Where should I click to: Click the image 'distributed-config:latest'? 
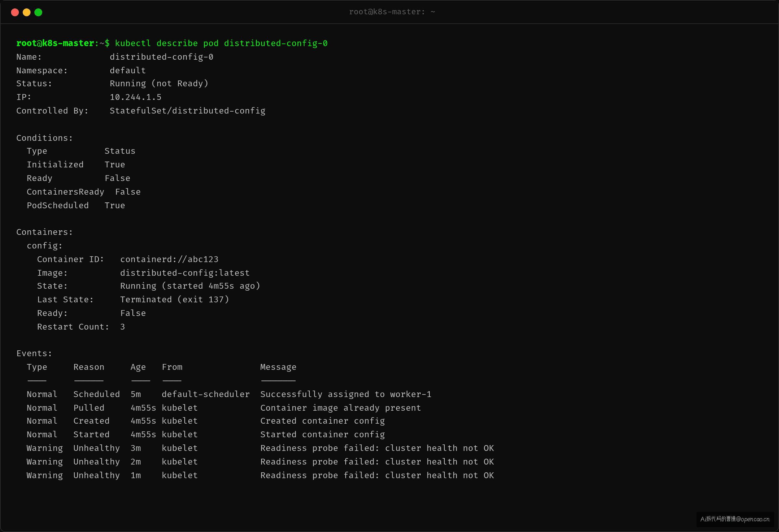coord(185,273)
